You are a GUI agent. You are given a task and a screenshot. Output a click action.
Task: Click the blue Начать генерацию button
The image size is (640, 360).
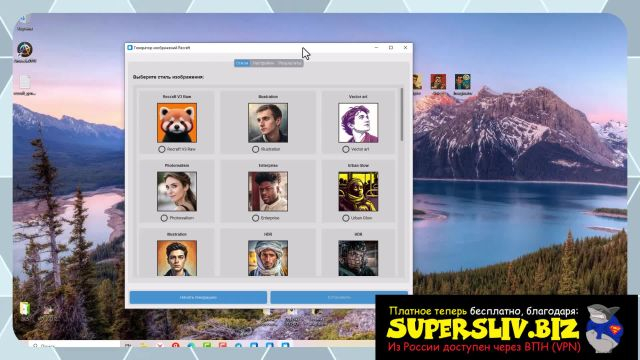click(198, 297)
